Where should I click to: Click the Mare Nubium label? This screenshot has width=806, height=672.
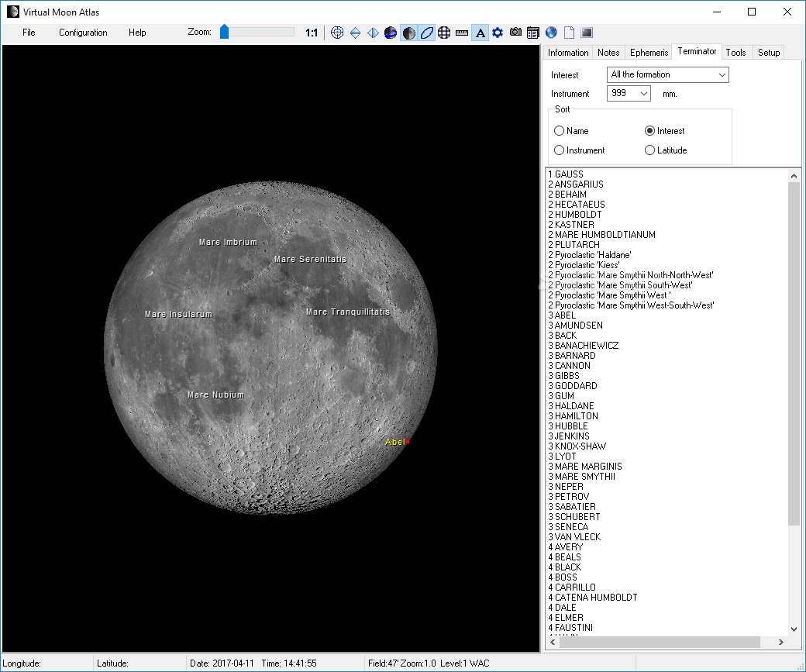(x=216, y=395)
